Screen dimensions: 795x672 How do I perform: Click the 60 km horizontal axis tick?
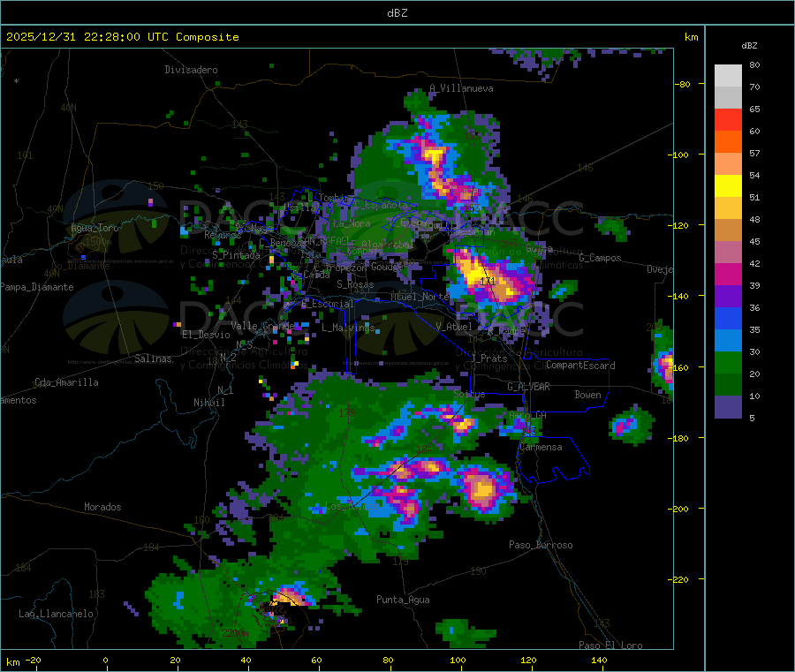pyautogui.click(x=316, y=661)
